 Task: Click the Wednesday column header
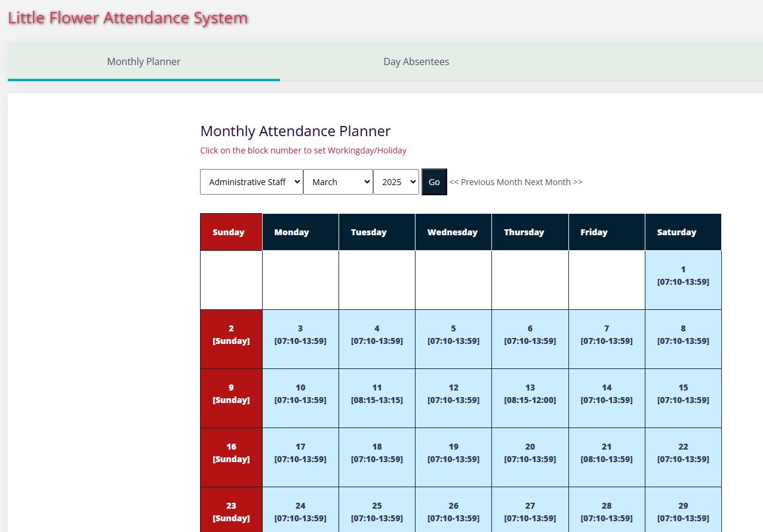pyautogui.click(x=453, y=232)
